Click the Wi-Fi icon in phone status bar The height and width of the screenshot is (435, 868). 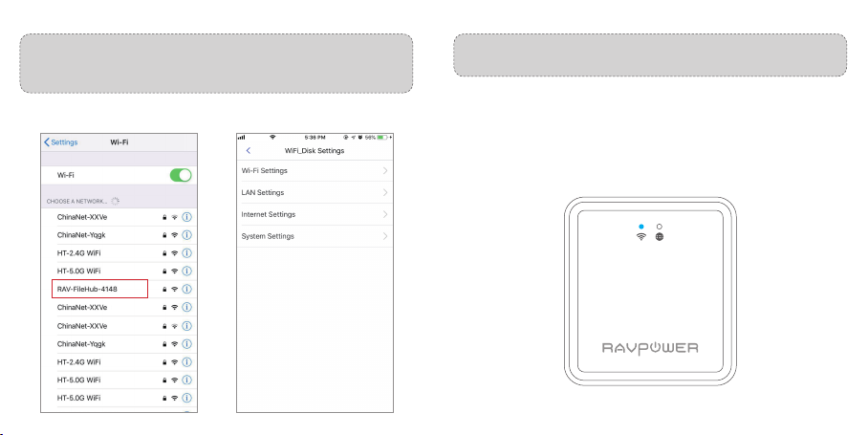pos(272,138)
